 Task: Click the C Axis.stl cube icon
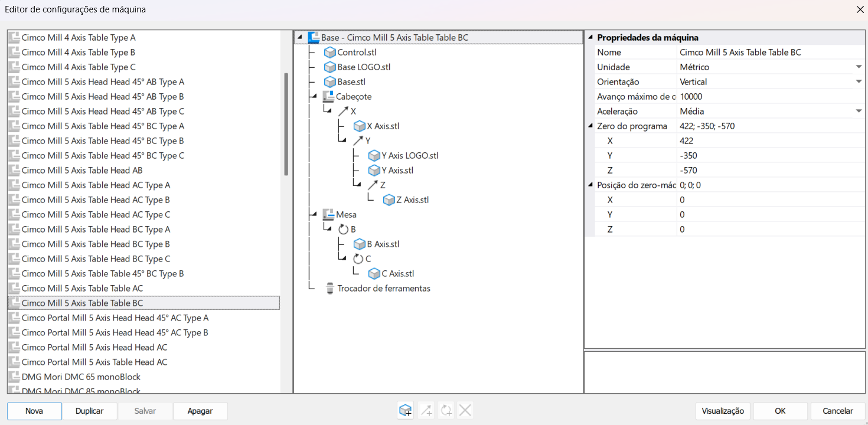[x=374, y=274]
